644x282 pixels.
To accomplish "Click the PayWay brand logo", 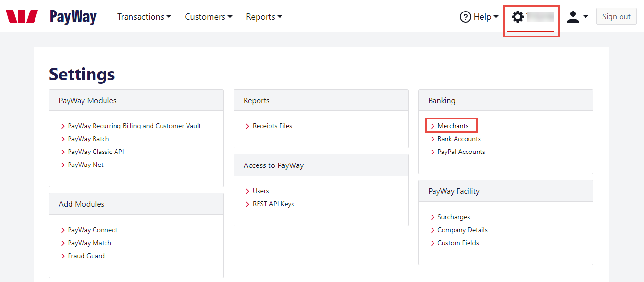I will tap(73, 17).
